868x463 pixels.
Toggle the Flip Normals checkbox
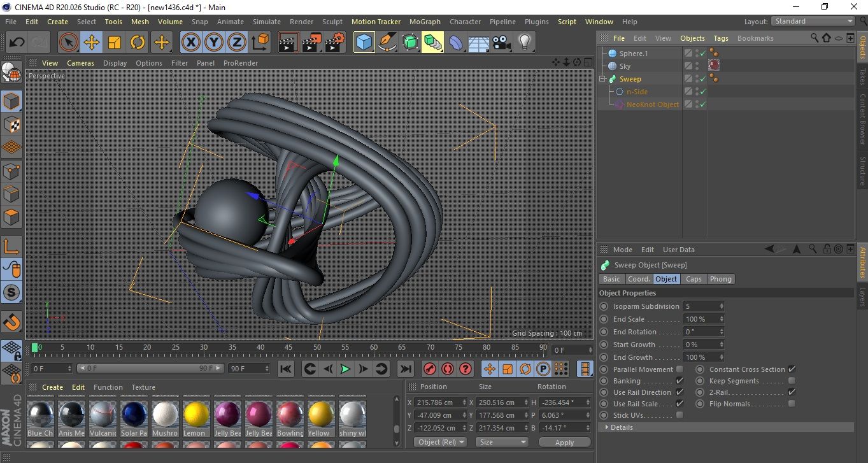(x=792, y=404)
